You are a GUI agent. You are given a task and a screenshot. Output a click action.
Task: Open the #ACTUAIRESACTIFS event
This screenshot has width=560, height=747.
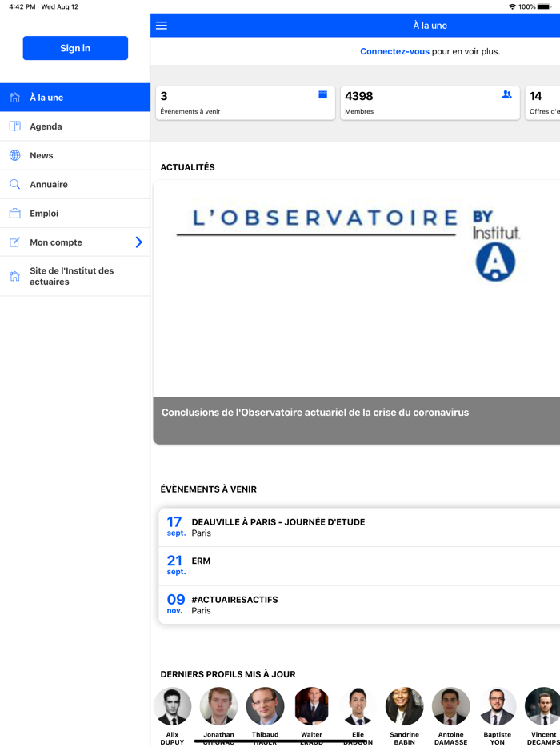point(359,605)
